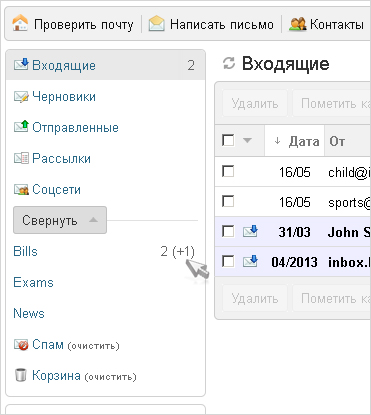
Task: Open the Рассылки folder
Action: click(61, 158)
